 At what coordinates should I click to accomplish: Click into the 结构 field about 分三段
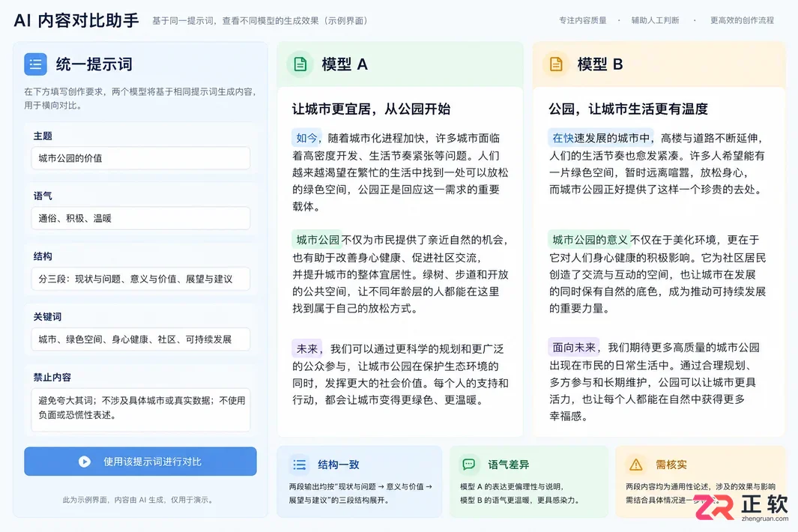tap(140, 279)
